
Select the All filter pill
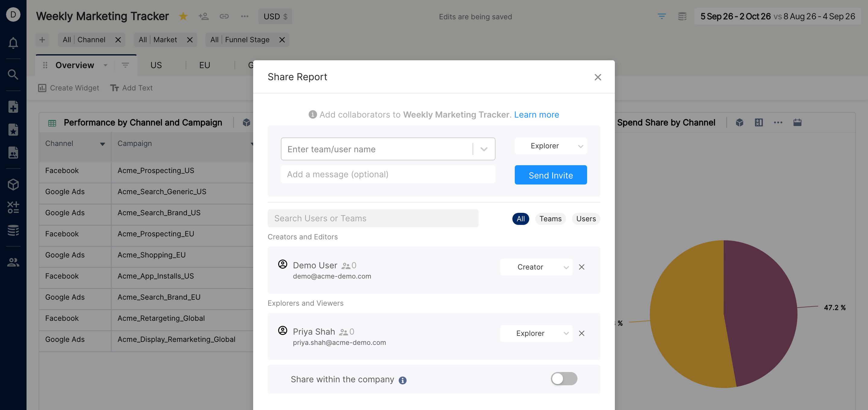pyautogui.click(x=520, y=219)
